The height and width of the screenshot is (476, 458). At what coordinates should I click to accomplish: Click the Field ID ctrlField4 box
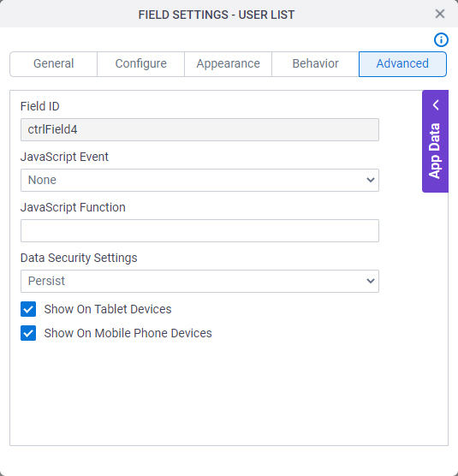(x=199, y=129)
